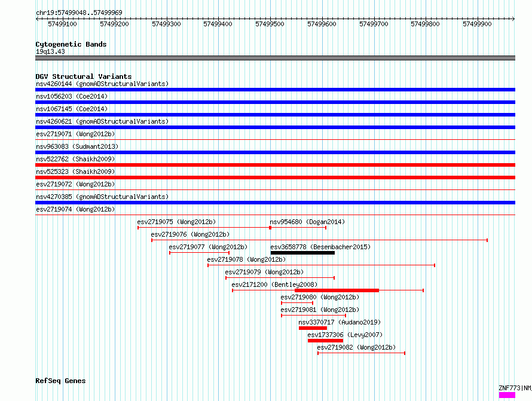
Task: Click the gray 19q13.43 cytogenetic band bar
Action: tap(275, 58)
